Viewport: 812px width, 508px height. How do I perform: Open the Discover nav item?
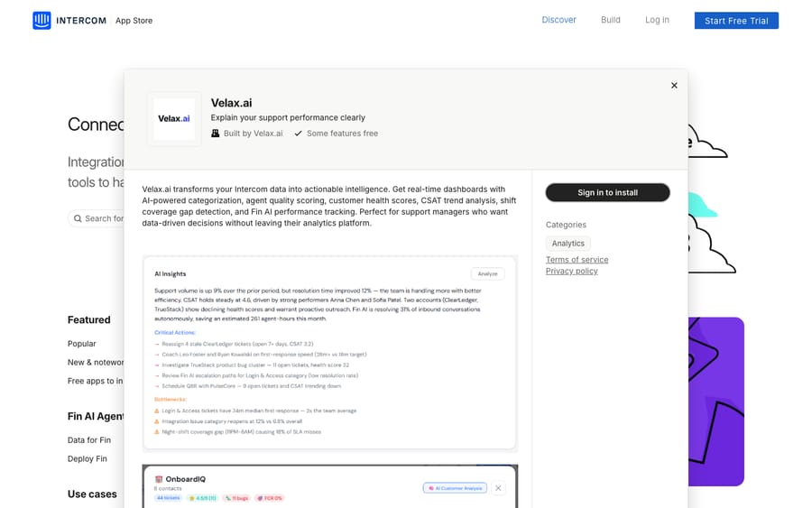558,20
